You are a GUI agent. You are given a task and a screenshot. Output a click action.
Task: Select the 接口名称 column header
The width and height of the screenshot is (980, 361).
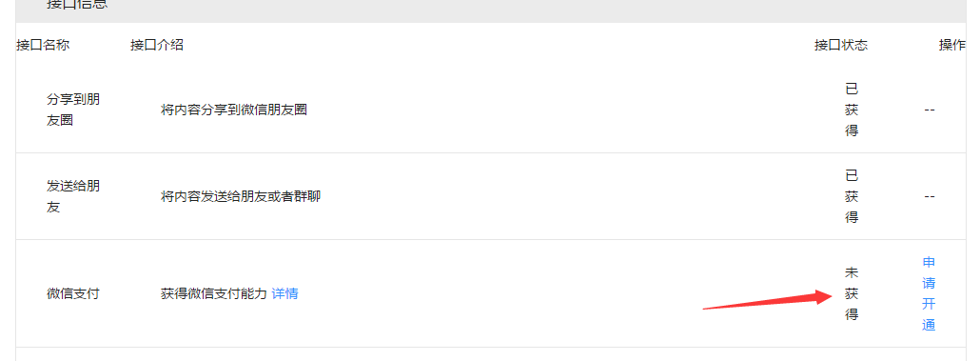click(43, 45)
